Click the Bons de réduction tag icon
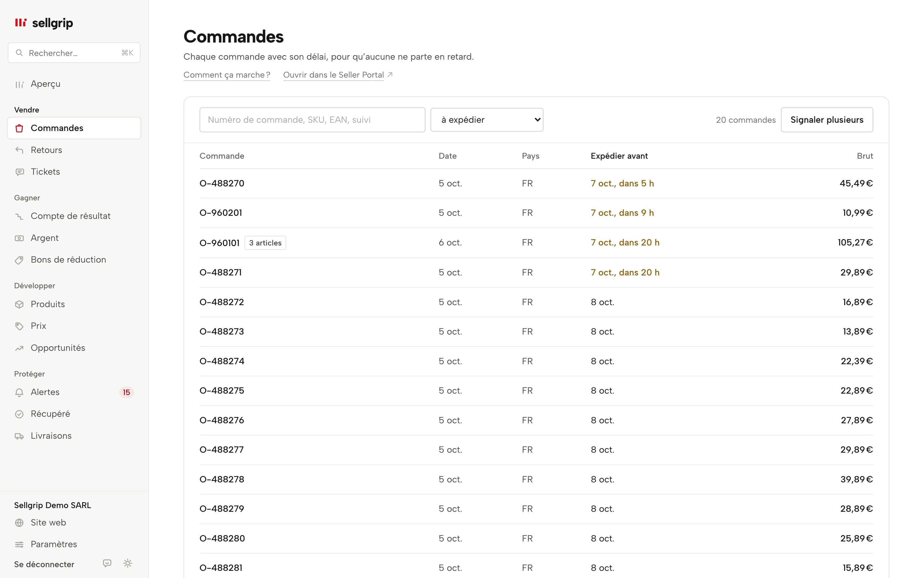Screen dimensions: 924x578 tap(19, 260)
